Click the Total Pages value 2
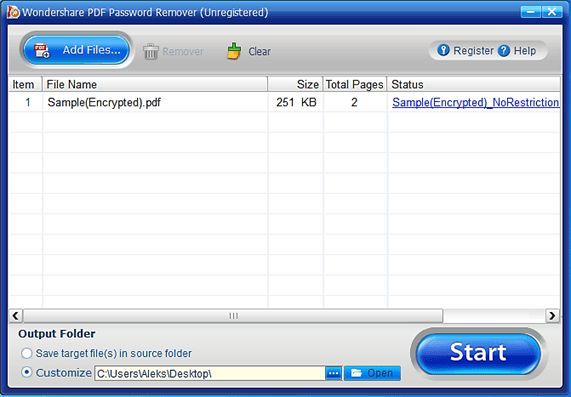 pyautogui.click(x=354, y=102)
